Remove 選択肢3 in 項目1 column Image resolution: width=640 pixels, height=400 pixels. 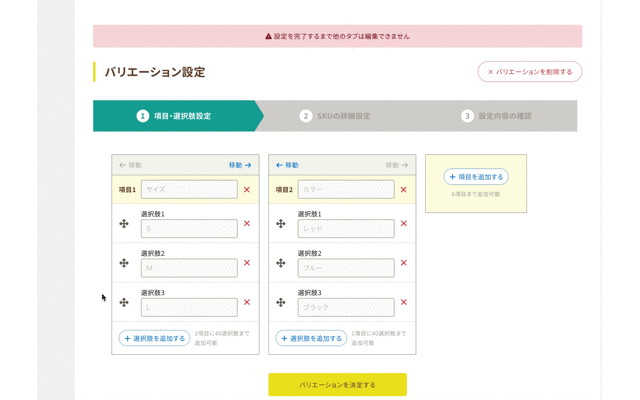click(247, 302)
